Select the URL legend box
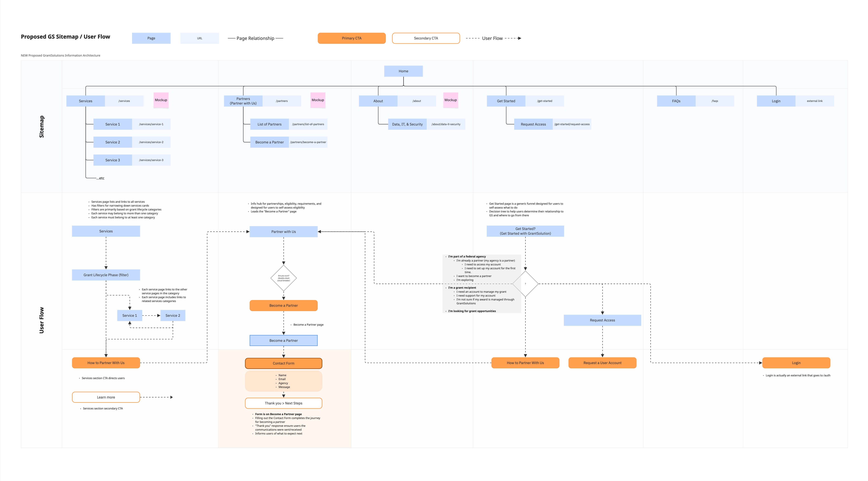 click(x=200, y=38)
